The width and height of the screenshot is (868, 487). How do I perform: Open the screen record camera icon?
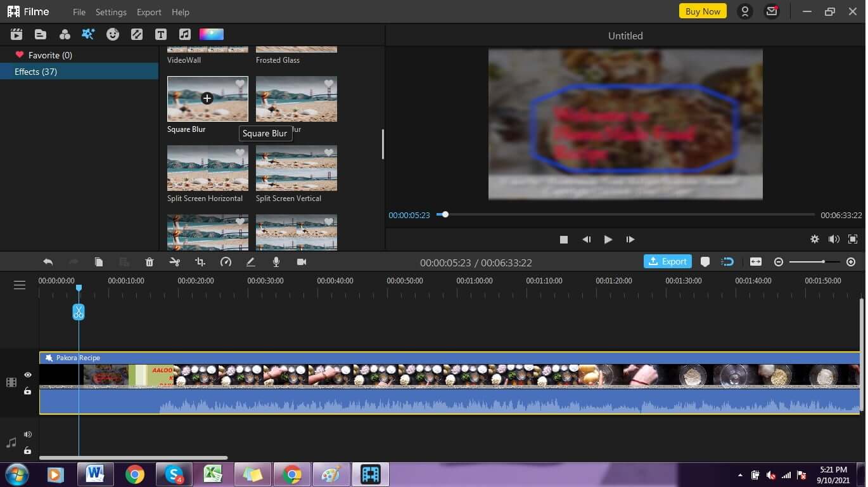302,262
